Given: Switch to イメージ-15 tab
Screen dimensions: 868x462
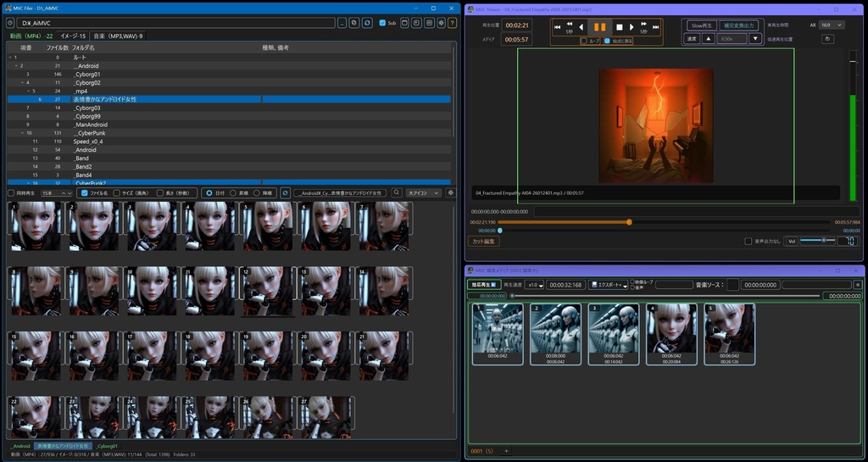Looking at the screenshot, I should [73, 36].
